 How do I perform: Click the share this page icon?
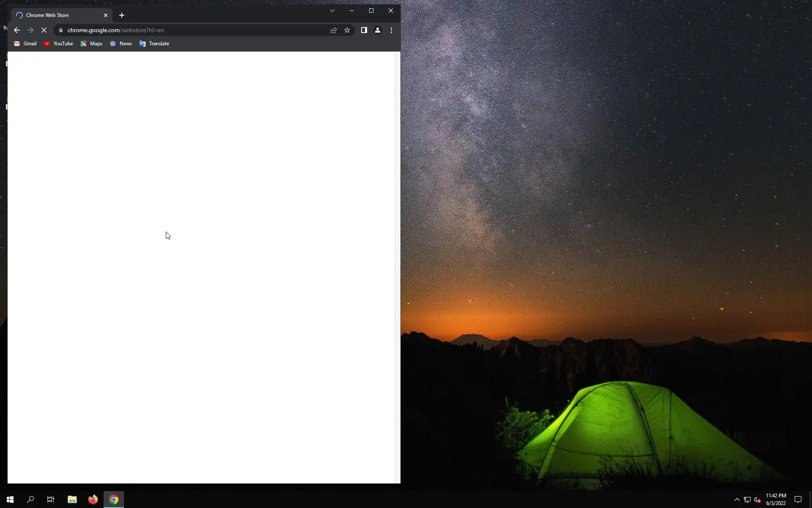[x=334, y=30]
